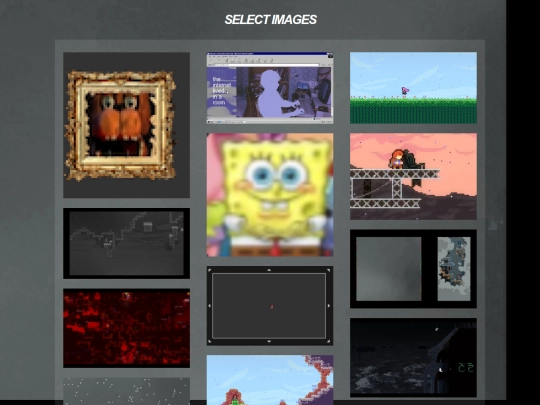Viewport: 540px width, 405px height.
Task: Select the gray starry speckled image
Action: pos(126,391)
